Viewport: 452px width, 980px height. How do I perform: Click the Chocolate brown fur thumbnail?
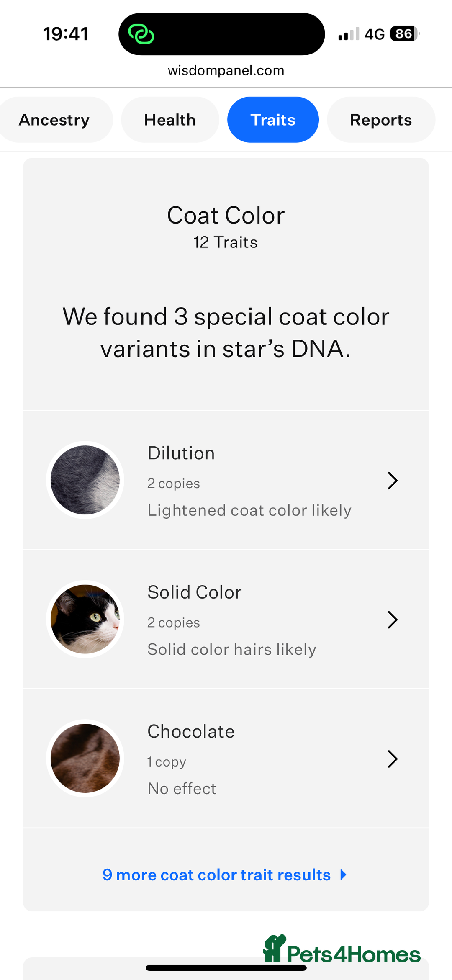point(85,758)
